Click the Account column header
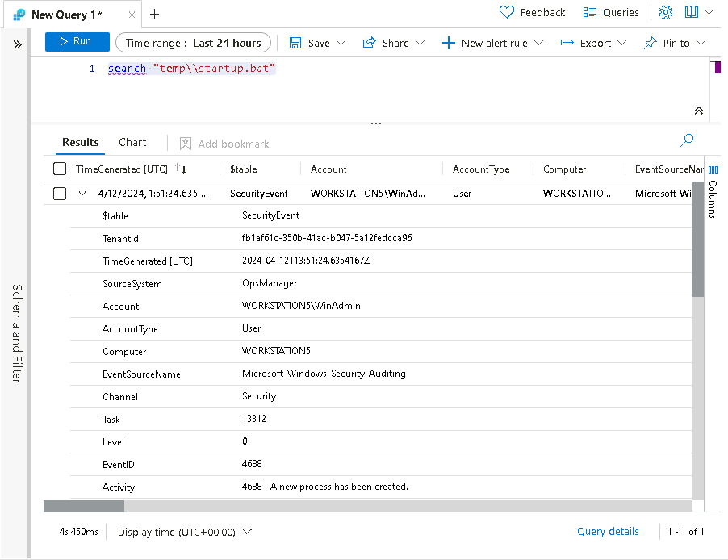The height and width of the screenshot is (560, 728). [328, 169]
